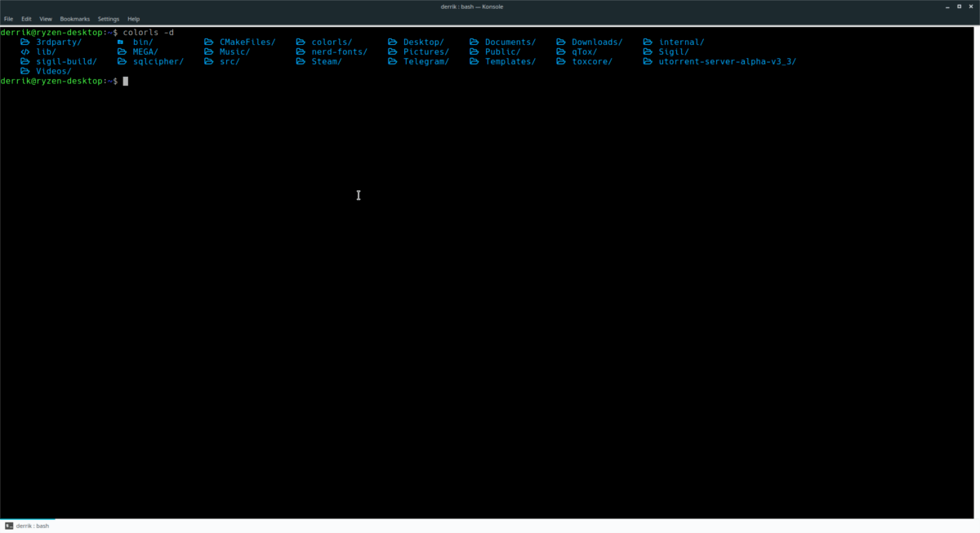Click the code brackets icon beside lib/
This screenshot has height=533, width=980.
(x=25, y=51)
